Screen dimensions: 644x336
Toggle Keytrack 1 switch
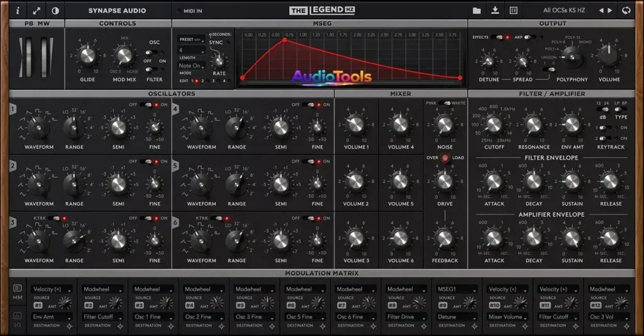(x=604, y=128)
